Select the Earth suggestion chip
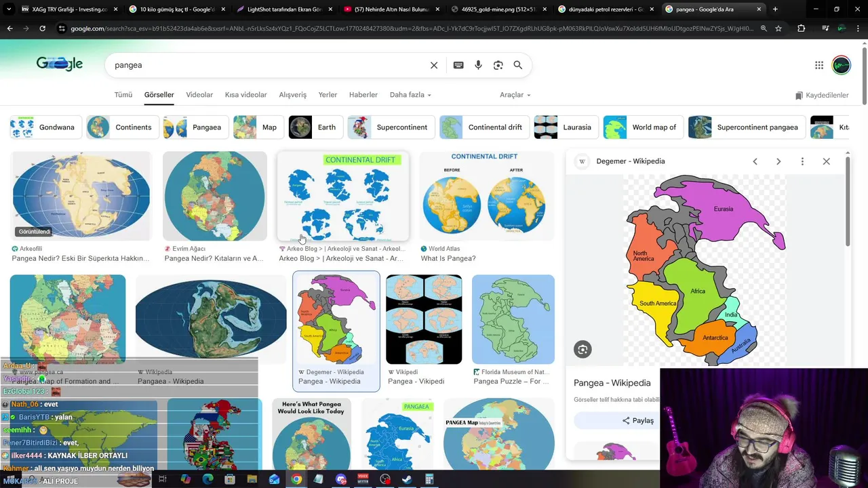This screenshot has height=488, width=868. pyautogui.click(x=316, y=127)
